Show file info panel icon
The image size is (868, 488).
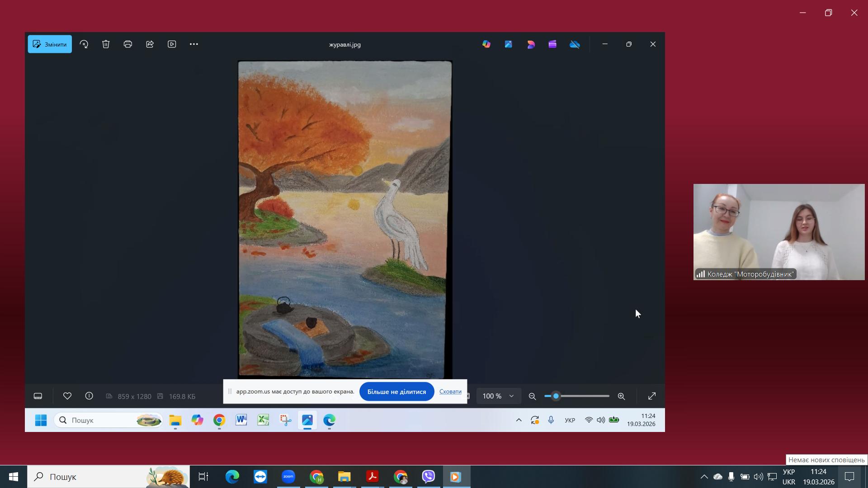[89, 396]
